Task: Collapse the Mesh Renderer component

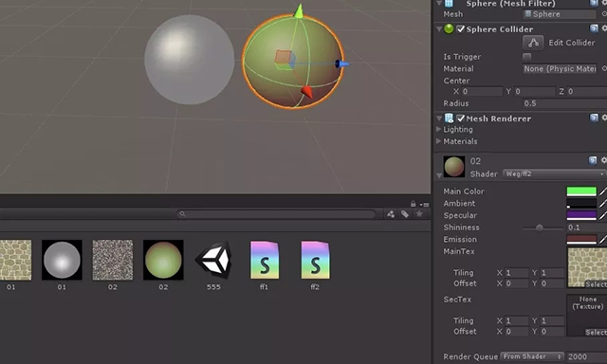Action: pyautogui.click(x=439, y=118)
